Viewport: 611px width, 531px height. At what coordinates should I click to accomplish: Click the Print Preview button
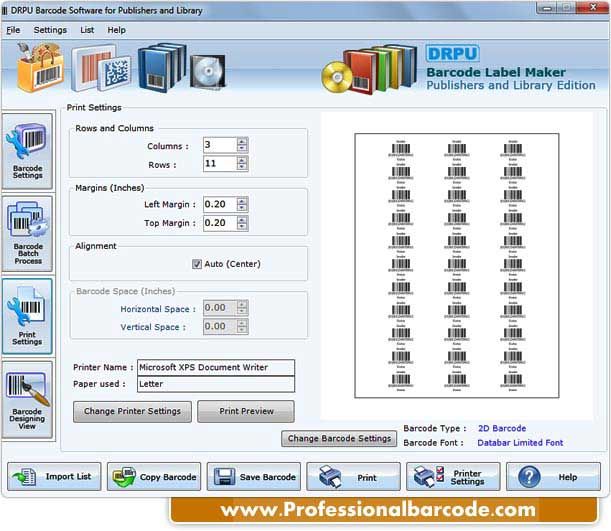[246, 411]
